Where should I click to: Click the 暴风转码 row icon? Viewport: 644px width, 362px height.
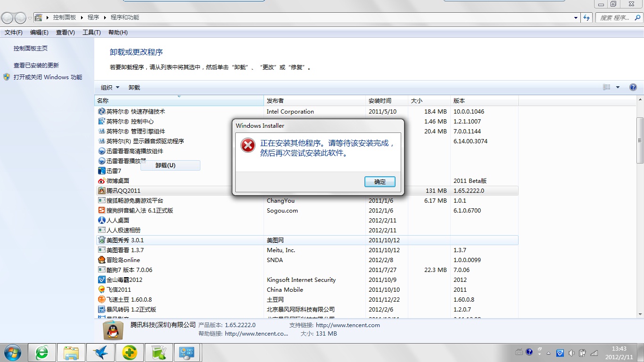pos(101,310)
